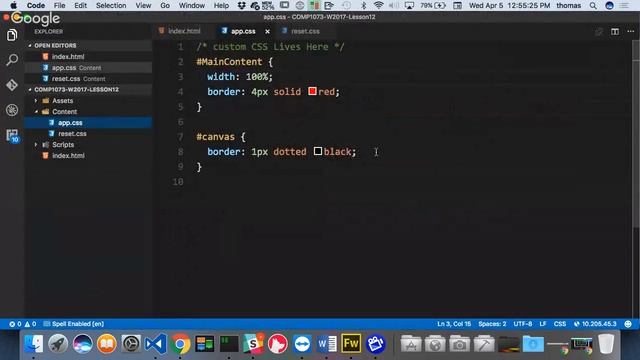Open Finder from the Dock
Image resolution: width=640 pixels, height=360 pixels.
pos(33,344)
